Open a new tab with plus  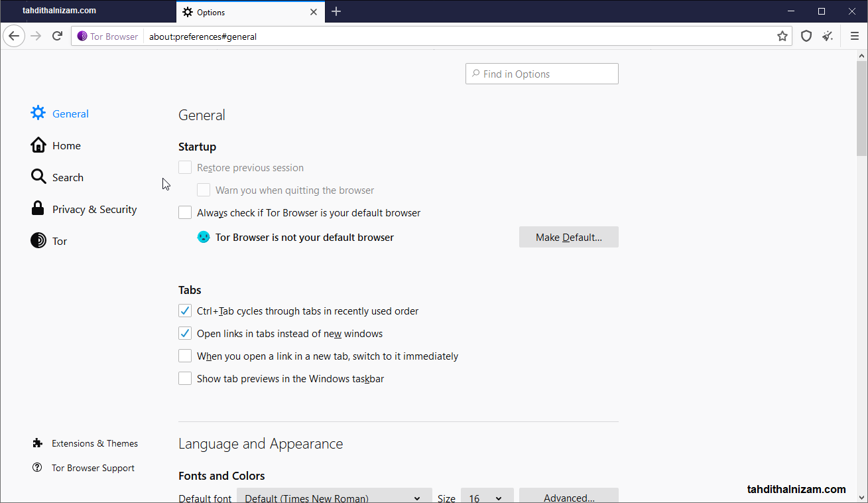point(336,11)
